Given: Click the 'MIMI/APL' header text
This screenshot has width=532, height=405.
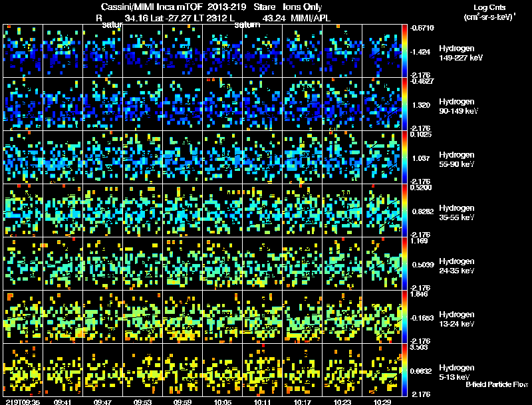Looking at the screenshot, I should (x=311, y=18).
